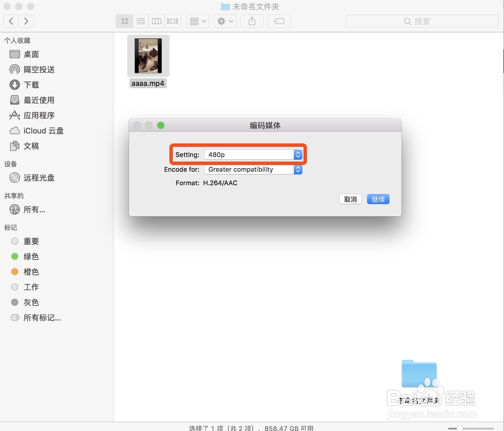504x431 pixels.
Task: Switch to icon view in toolbar
Action: (x=124, y=21)
